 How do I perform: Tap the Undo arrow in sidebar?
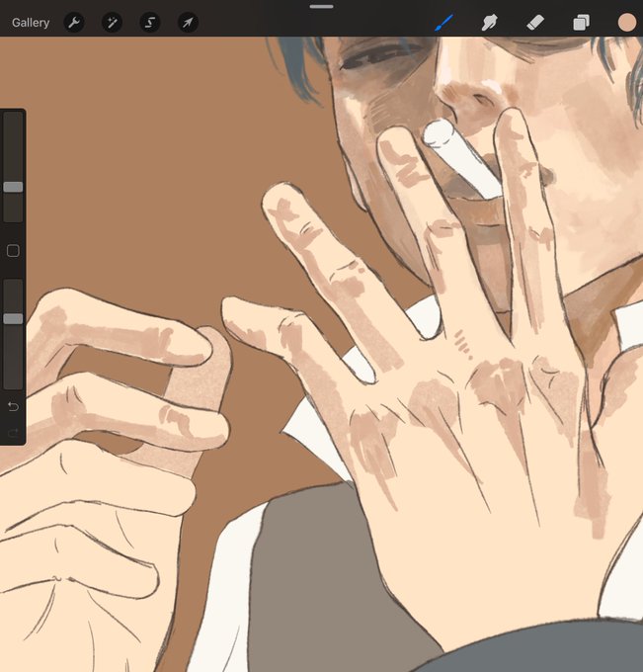click(13, 406)
